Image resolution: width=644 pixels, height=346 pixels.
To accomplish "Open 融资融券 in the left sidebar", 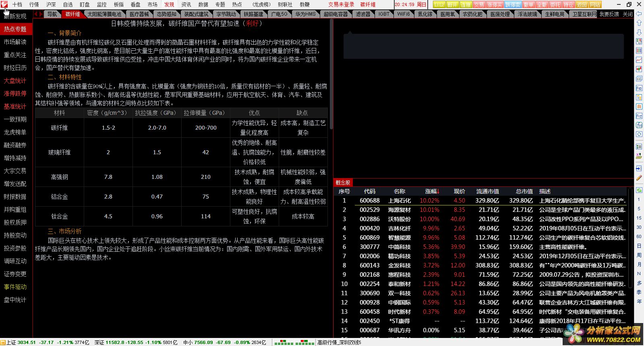I will point(15,145).
